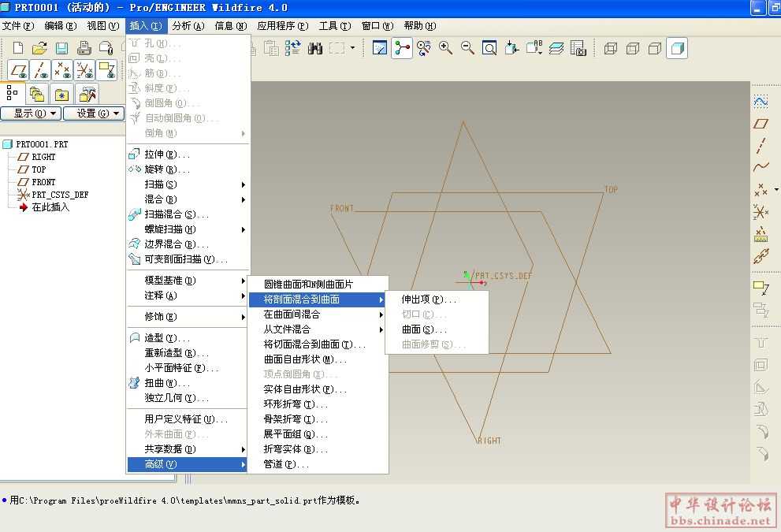This screenshot has height=532, width=781.
Task: Save the model with the diskette icon
Action: tap(61, 48)
